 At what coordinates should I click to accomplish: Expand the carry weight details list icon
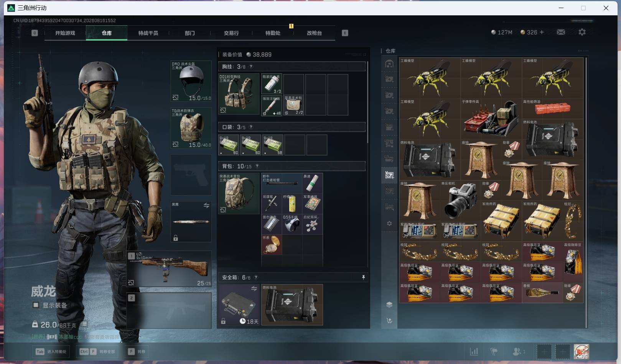click(84, 324)
